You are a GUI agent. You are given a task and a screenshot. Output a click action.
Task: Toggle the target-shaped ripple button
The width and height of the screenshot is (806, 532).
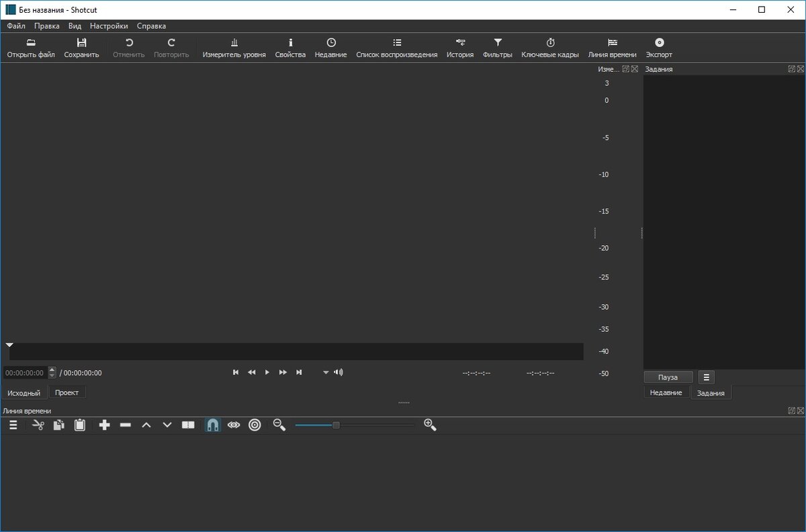click(255, 425)
